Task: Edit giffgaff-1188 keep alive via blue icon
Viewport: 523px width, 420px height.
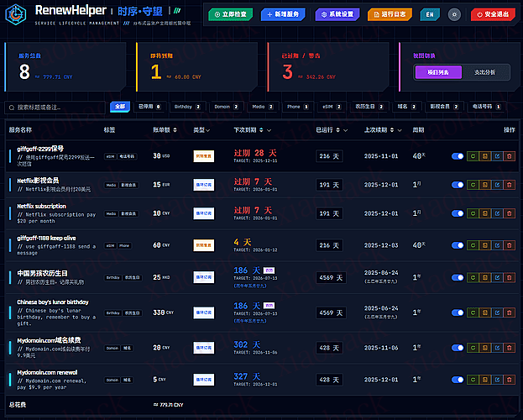Action: [497, 245]
